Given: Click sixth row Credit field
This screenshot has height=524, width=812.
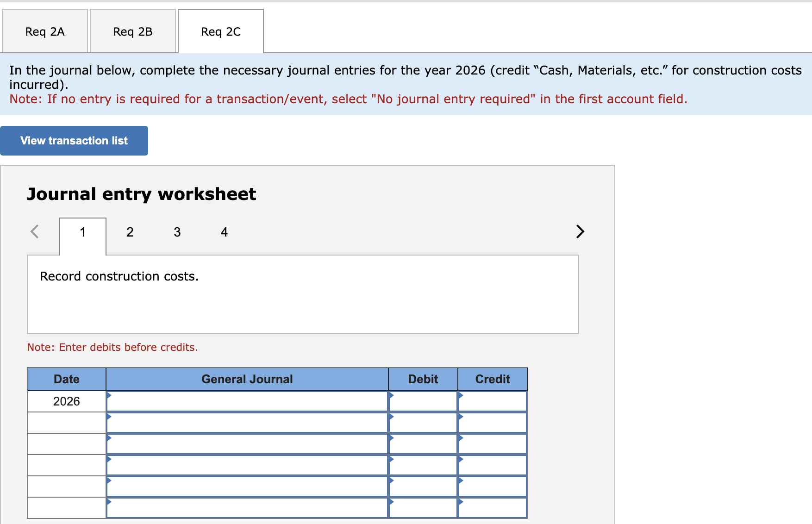Looking at the screenshot, I should coord(493,508).
